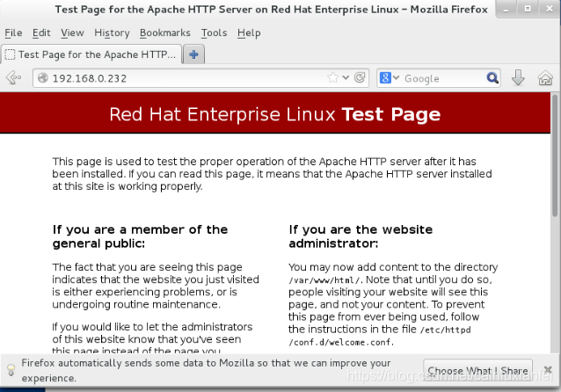Go to the Home page icon
This screenshot has height=392, width=561.
pyautogui.click(x=545, y=77)
